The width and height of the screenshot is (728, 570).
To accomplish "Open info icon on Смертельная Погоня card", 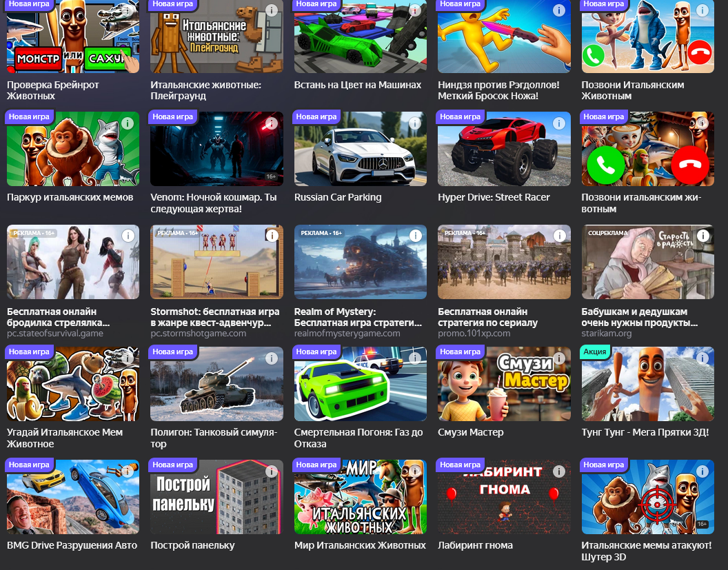I will pyautogui.click(x=415, y=358).
